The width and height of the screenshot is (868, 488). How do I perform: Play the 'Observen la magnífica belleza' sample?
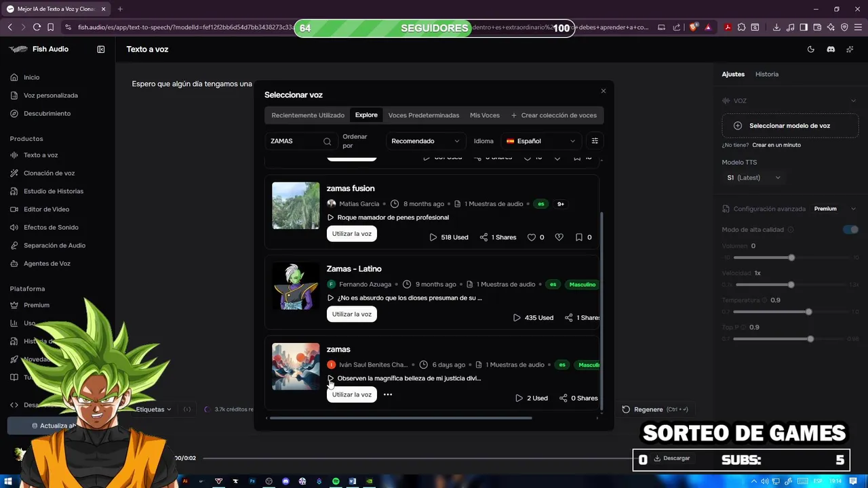click(330, 378)
